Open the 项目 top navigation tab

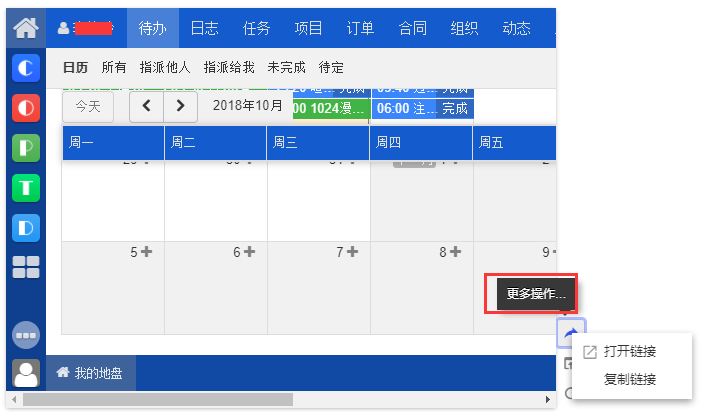[x=309, y=28]
